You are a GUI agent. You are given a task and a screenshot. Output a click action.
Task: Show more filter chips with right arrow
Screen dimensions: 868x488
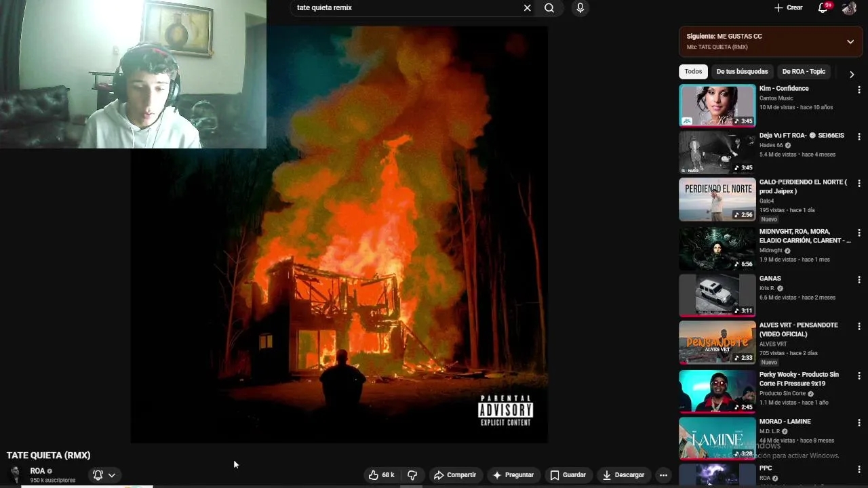852,74
